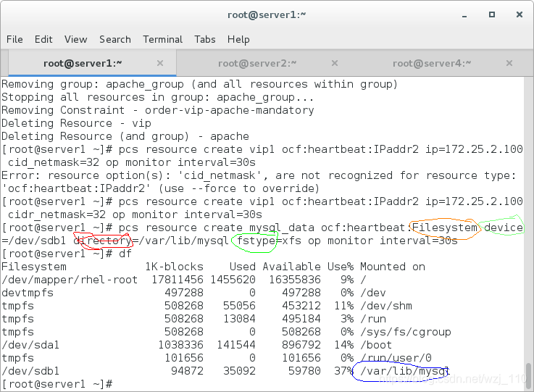The width and height of the screenshot is (534, 392).
Task: Click the '/run/user/0' mount point
Action: [396, 358]
